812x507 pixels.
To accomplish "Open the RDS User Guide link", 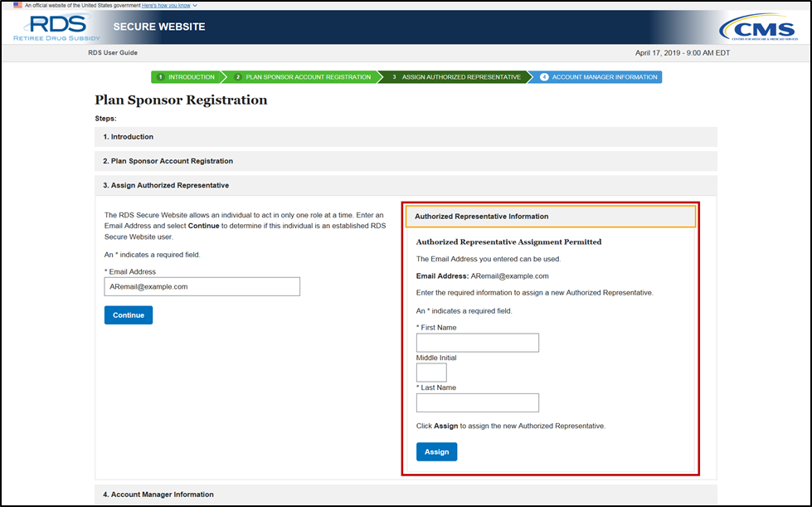I will 113,53.
